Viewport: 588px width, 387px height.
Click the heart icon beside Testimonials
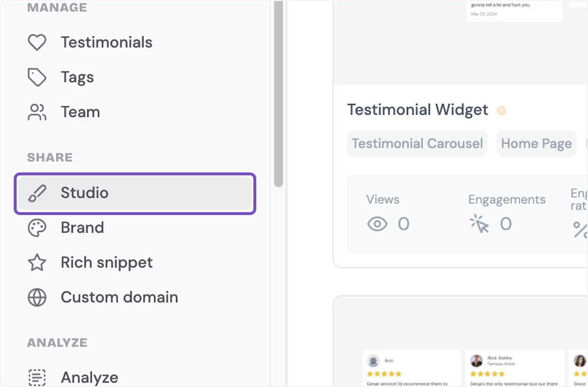pyautogui.click(x=37, y=43)
